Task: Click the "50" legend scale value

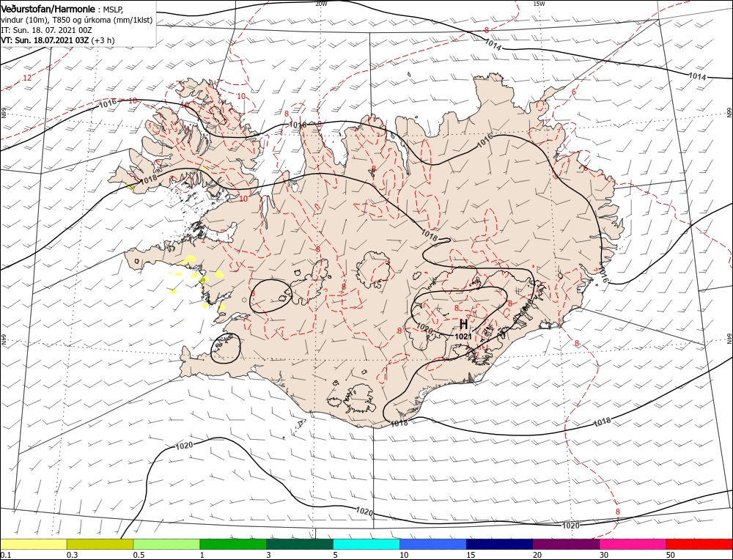Action: 670,555
